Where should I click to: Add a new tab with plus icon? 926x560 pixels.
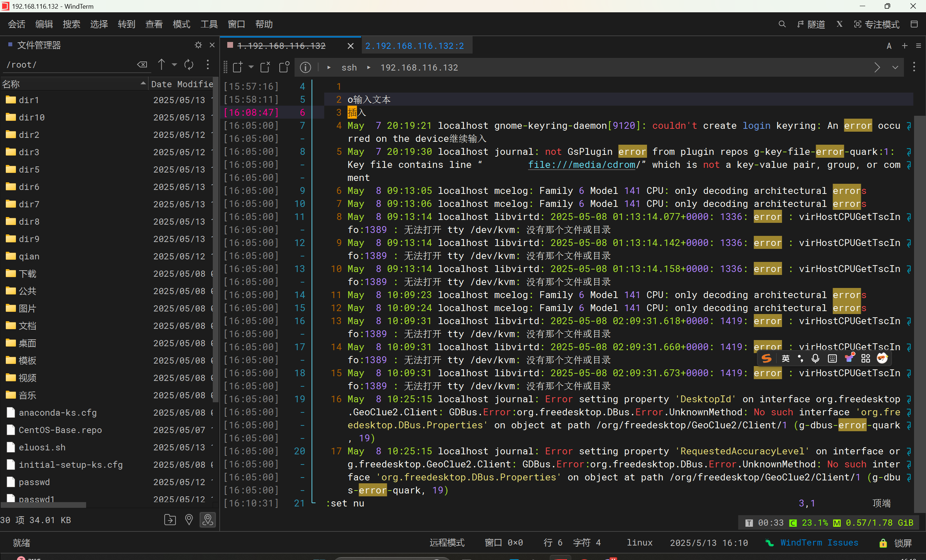905,46
